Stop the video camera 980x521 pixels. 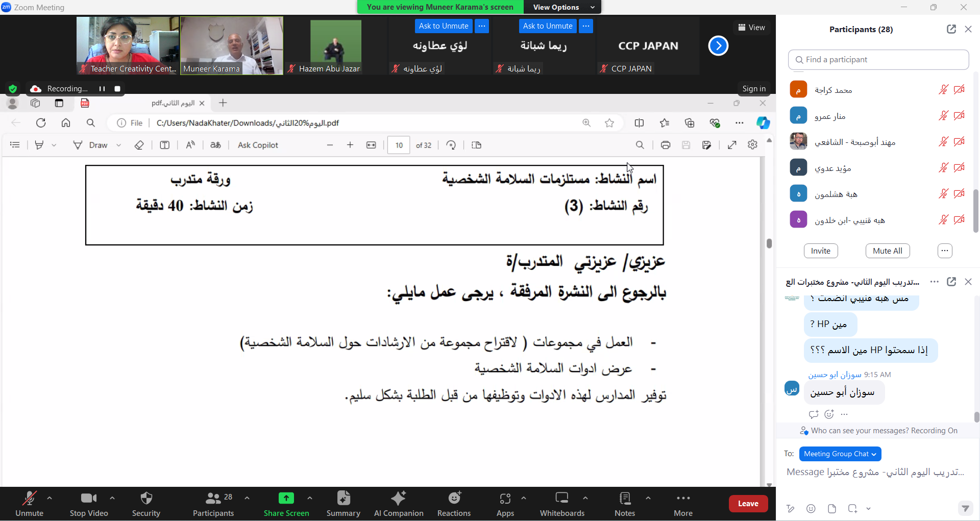tap(89, 503)
